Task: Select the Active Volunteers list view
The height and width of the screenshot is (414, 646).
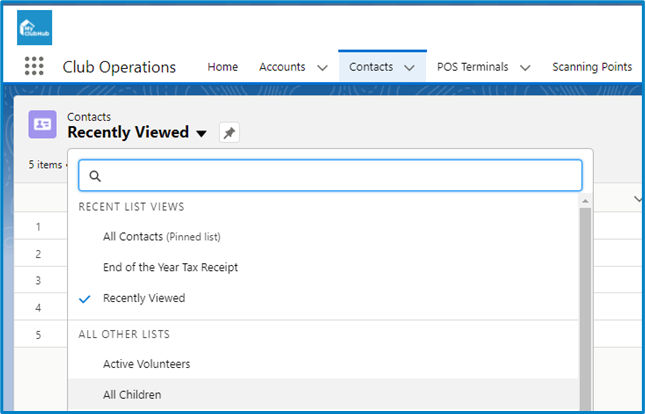Action: click(x=146, y=364)
